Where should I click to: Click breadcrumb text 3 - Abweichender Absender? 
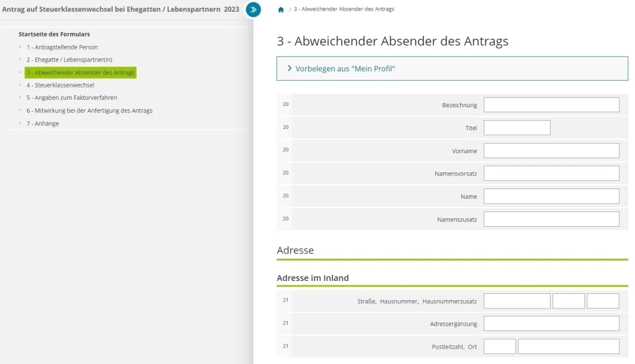344,9
